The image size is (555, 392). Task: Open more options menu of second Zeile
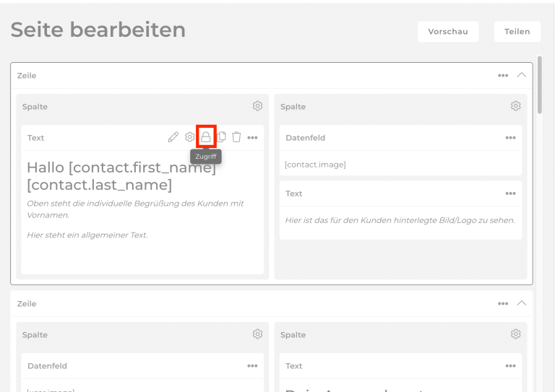click(503, 304)
